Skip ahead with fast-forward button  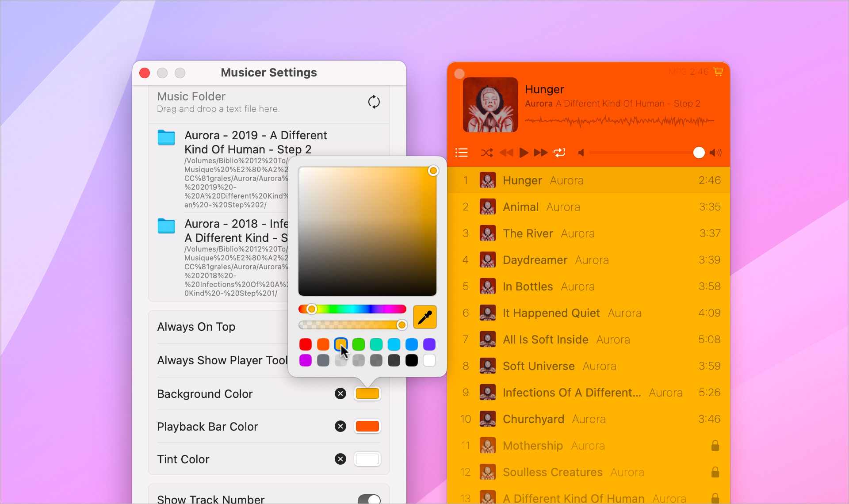540,153
